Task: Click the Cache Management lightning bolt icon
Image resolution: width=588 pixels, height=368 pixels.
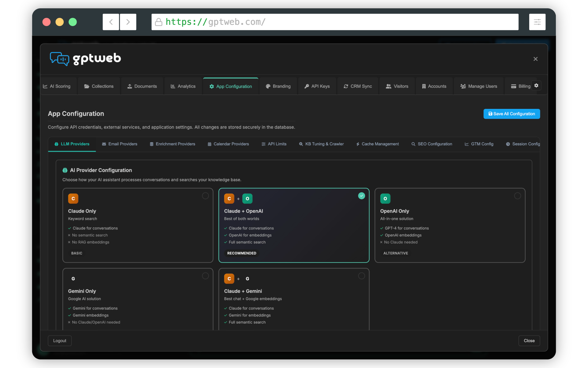Action: click(x=358, y=144)
